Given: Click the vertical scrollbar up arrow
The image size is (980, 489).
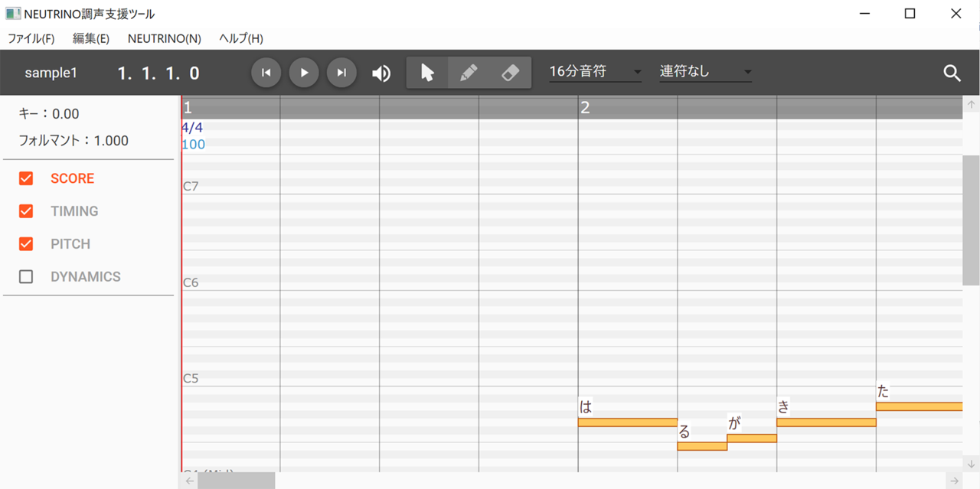Looking at the screenshot, I should [x=971, y=104].
